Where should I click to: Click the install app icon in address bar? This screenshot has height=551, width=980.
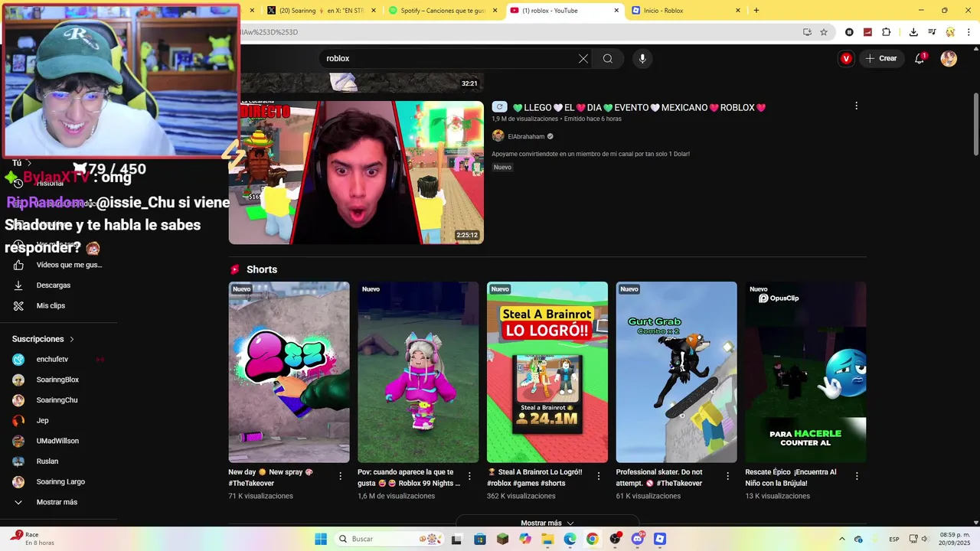(x=807, y=32)
